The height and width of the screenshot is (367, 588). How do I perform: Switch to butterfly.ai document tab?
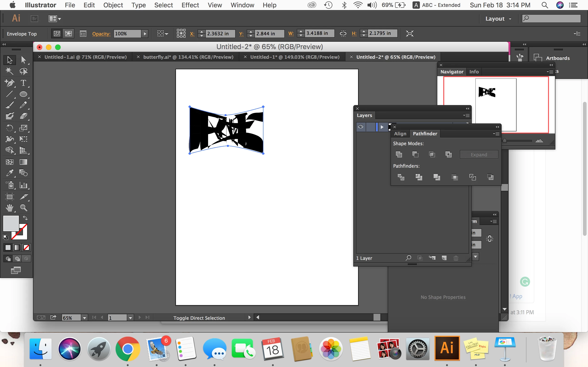point(188,57)
